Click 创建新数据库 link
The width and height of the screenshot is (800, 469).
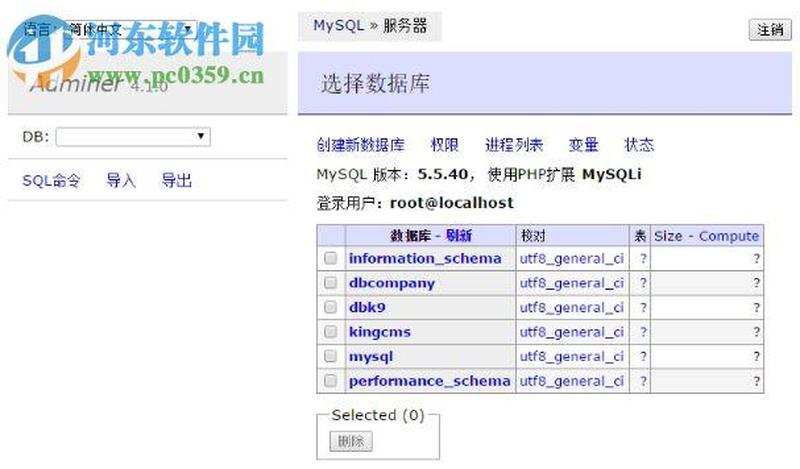pos(361,145)
